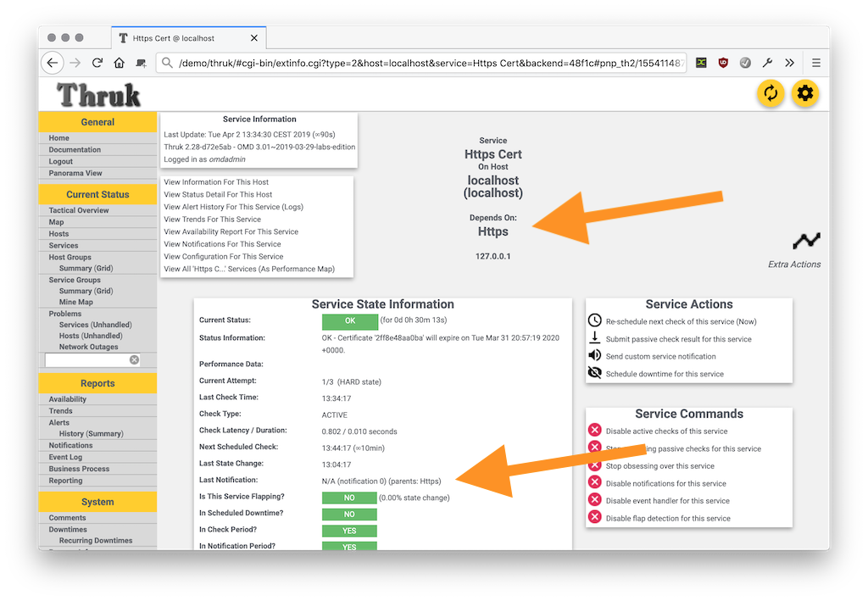Viewport: 868px width, 601px height.
Task: Open the browser wrench tools extension
Action: 767,63
